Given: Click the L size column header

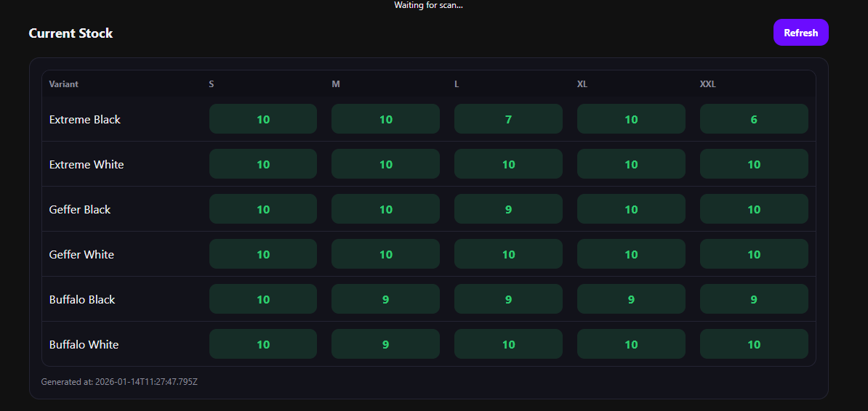Looking at the screenshot, I should click(457, 84).
